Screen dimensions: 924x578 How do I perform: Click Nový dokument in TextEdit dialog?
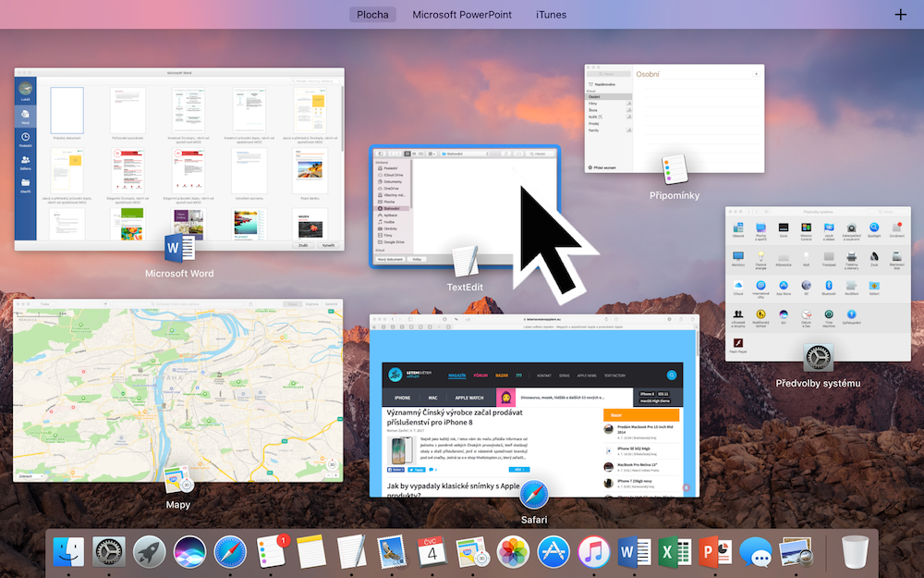pos(390,259)
